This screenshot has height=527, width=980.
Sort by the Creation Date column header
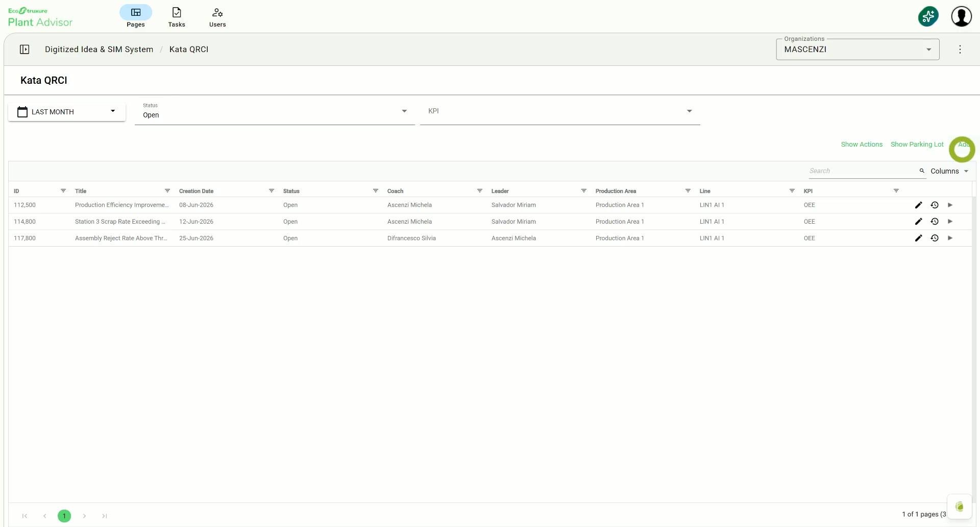(196, 191)
